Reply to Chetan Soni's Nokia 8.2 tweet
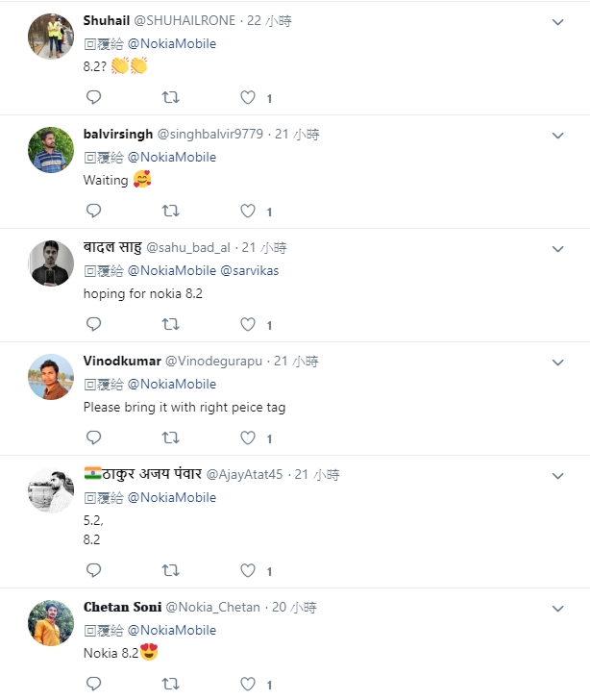This screenshot has width=590, height=700. pyautogui.click(x=93, y=684)
